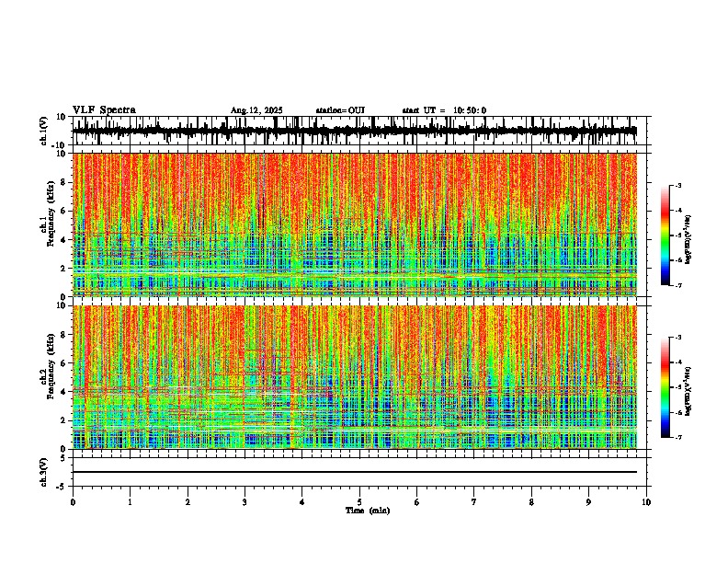
Task: Click time axis tick label "3"
Action: 245,502
